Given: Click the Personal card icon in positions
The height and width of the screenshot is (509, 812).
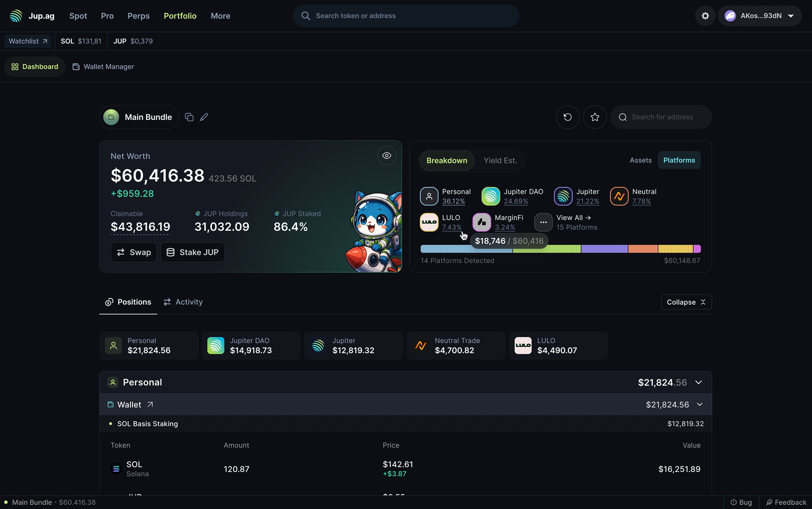Looking at the screenshot, I should pos(113,345).
